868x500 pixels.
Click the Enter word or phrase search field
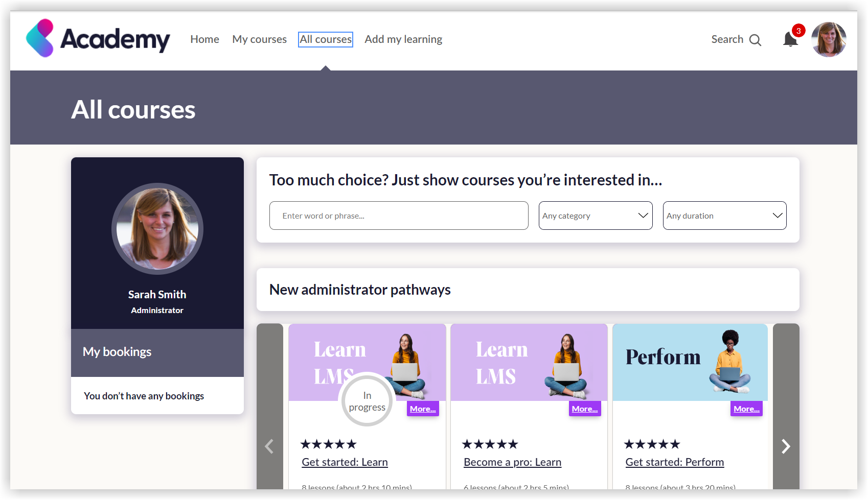[399, 216]
